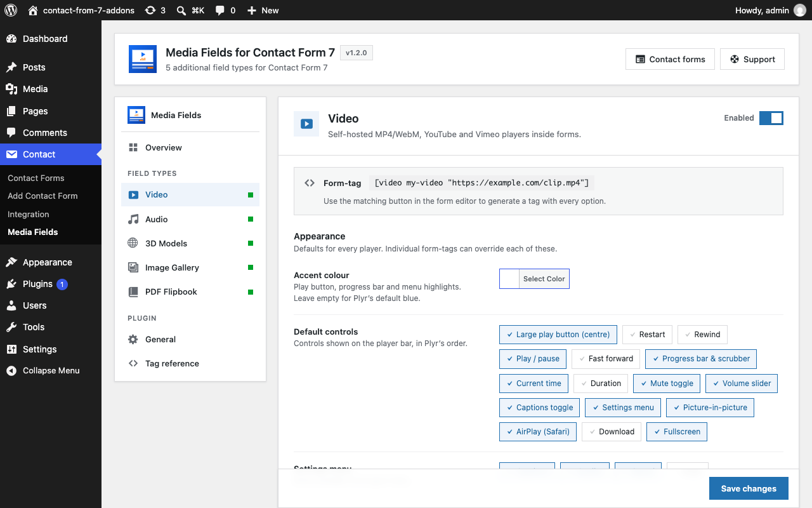Toggle the Video Enabled switch off
The height and width of the screenshot is (508, 812).
point(771,118)
